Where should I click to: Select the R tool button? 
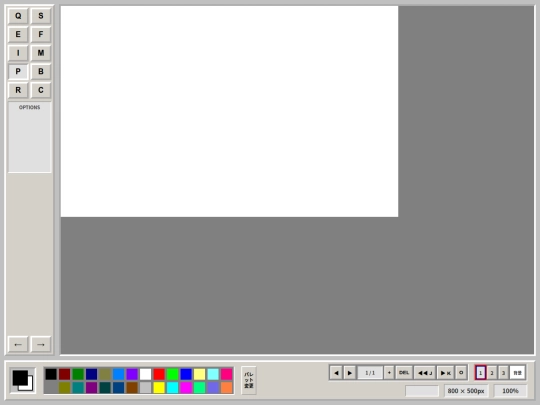click(18, 90)
